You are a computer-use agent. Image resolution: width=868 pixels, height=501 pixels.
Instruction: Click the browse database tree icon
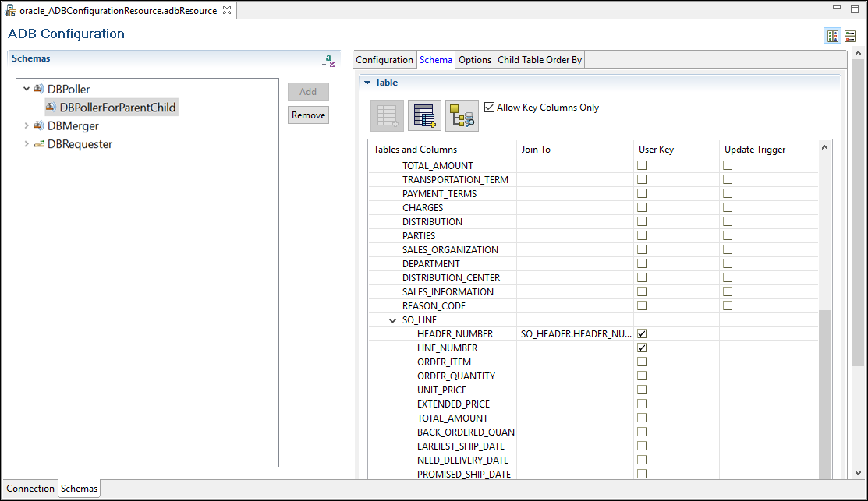coord(462,116)
